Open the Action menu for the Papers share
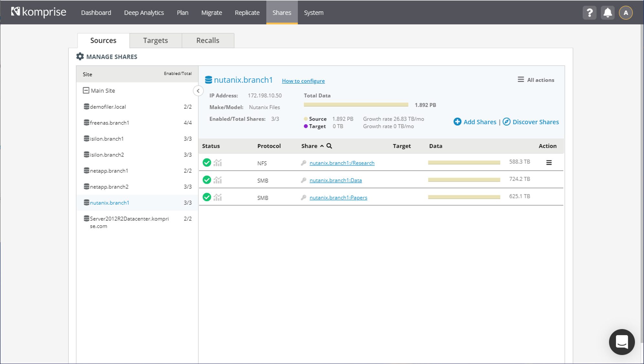Image resolution: width=644 pixels, height=364 pixels. click(x=549, y=197)
